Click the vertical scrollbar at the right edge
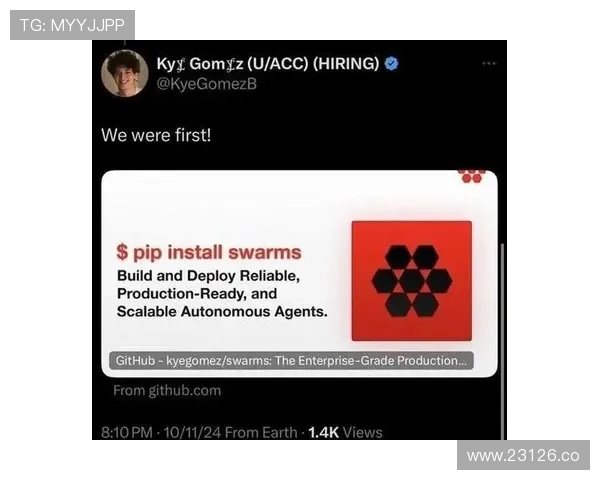The image size is (600, 480). click(502, 341)
